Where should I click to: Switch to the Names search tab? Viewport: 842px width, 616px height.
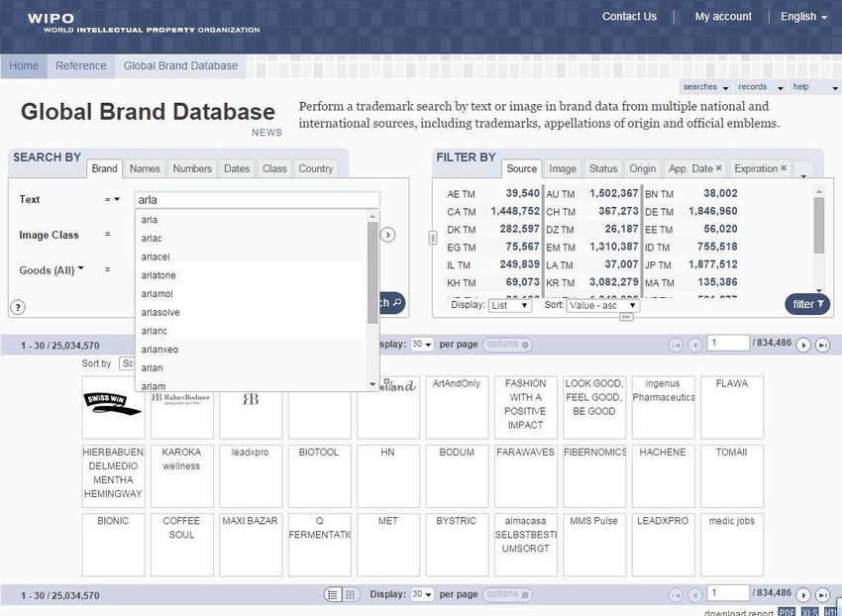coord(145,168)
